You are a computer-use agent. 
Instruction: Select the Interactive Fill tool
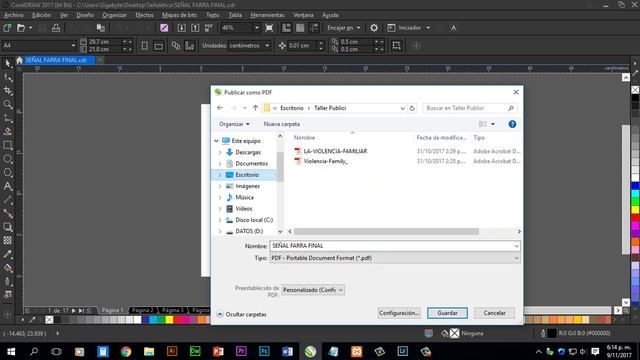7,268
